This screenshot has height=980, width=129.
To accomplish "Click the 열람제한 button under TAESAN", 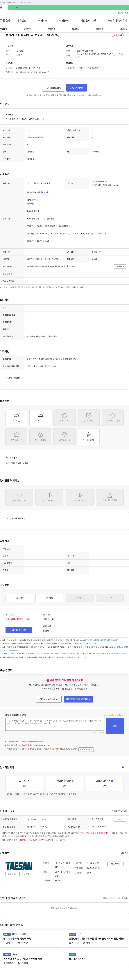I will [26, 874].
